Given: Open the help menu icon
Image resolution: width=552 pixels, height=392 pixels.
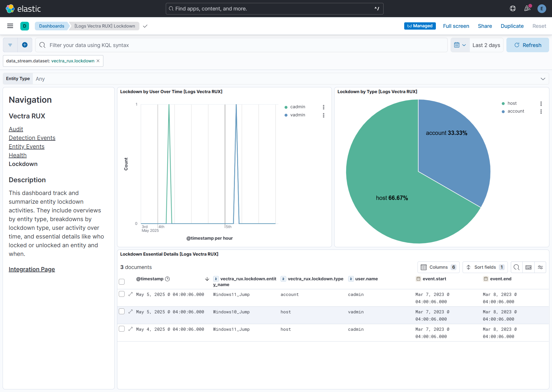Looking at the screenshot, I should pyautogui.click(x=513, y=8).
